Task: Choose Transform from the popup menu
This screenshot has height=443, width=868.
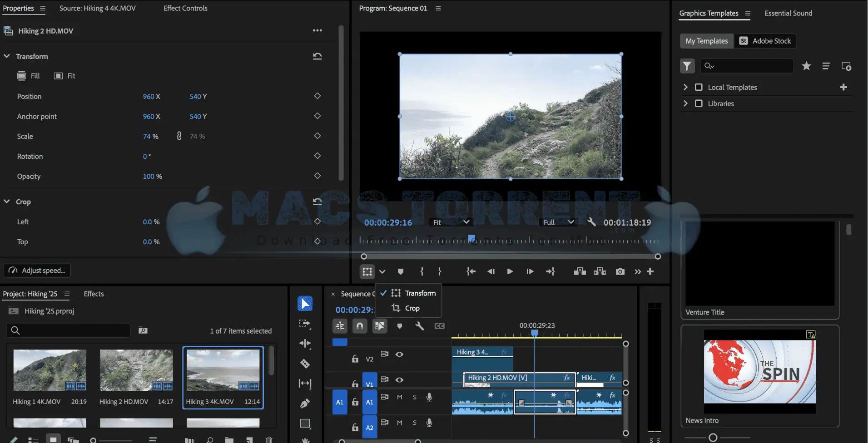Action: point(408,293)
